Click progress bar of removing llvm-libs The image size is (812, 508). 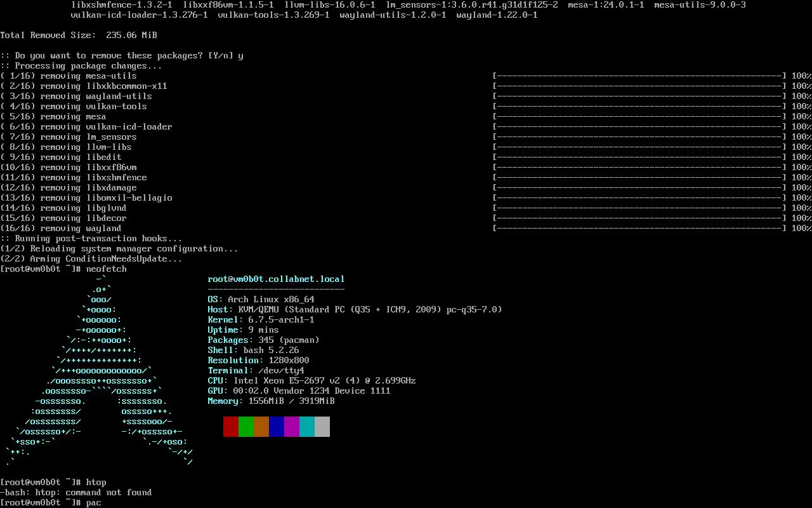(639, 147)
